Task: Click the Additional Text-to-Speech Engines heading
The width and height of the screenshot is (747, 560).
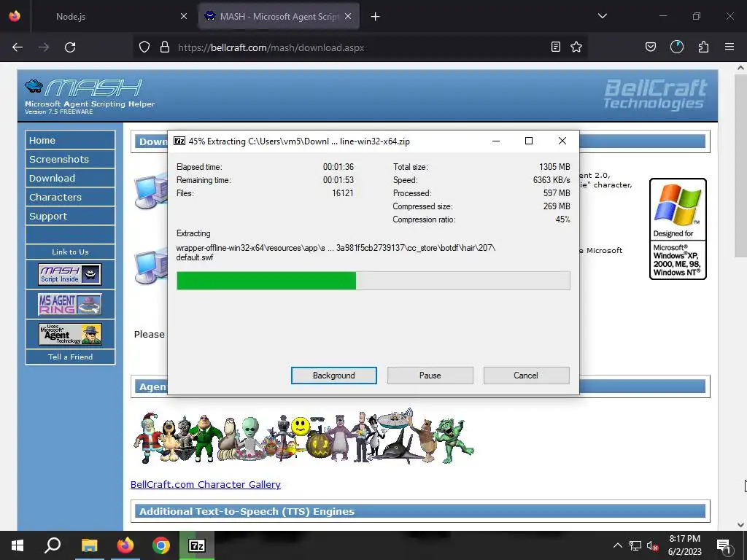Action: [x=247, y=511]
